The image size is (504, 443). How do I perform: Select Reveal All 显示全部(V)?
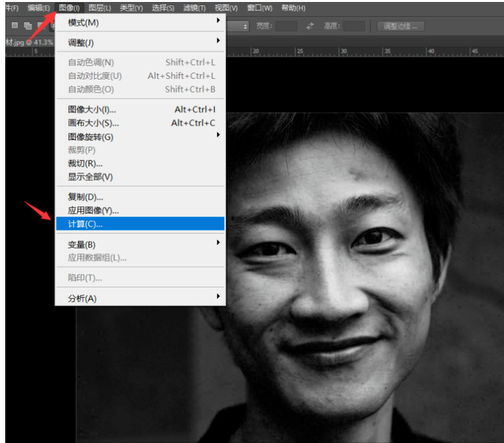pyautogui.click(x=140, y=177)
